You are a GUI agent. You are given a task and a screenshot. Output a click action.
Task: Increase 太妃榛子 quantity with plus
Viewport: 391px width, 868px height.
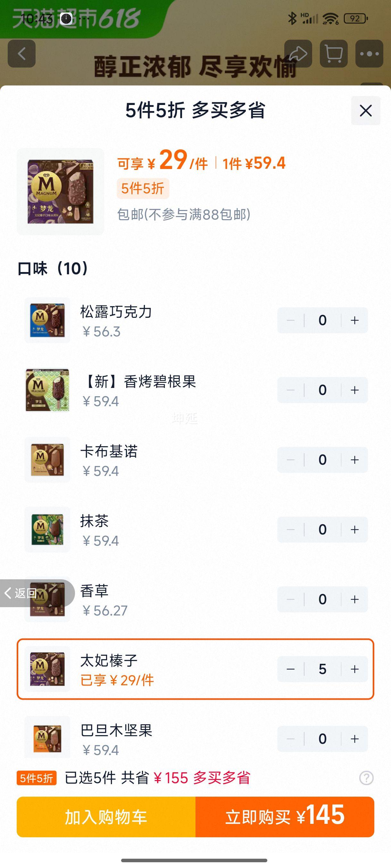[x=354, y=669]
